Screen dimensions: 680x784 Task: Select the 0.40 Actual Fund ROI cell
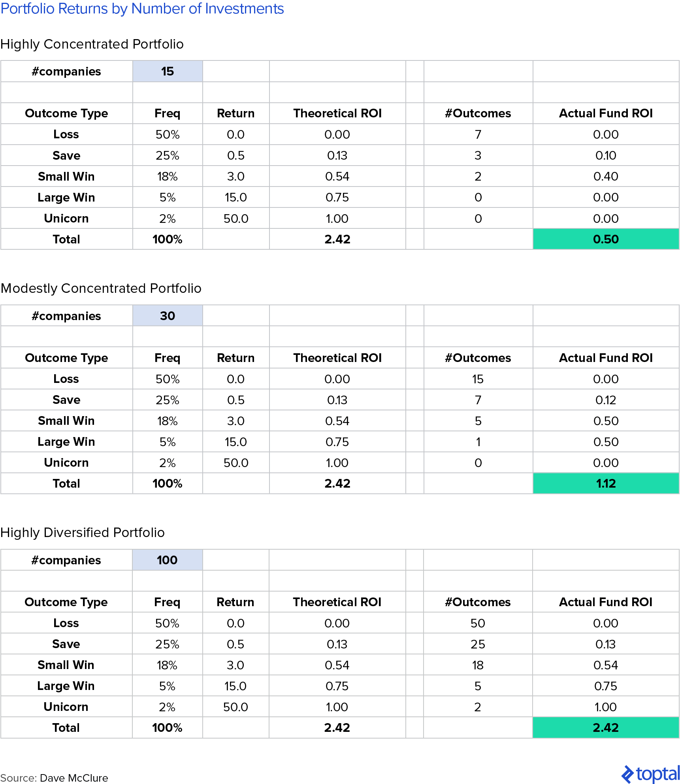(x=606, y=176)
